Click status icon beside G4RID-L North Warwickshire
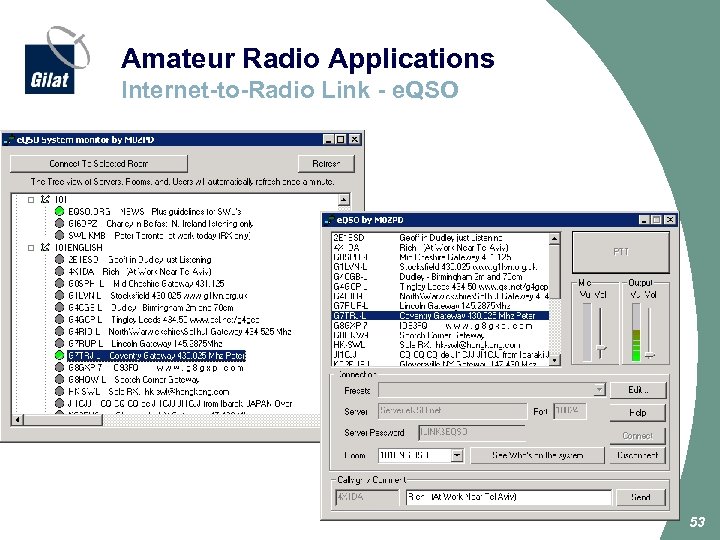The image size is (720, 540). point(59,331)
